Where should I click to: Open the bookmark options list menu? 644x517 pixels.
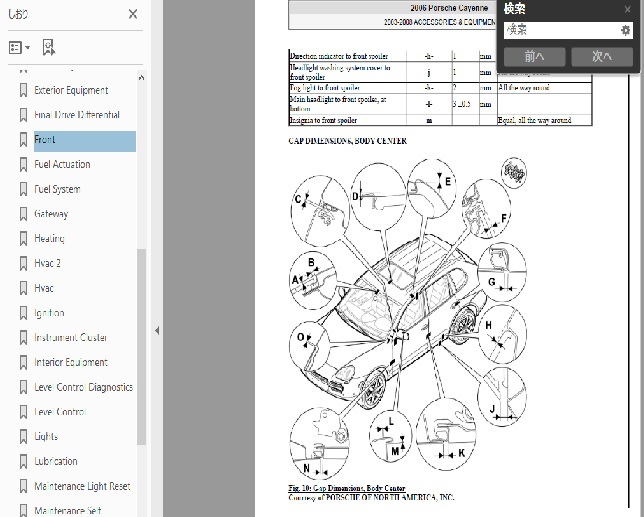tap(19, 48)
